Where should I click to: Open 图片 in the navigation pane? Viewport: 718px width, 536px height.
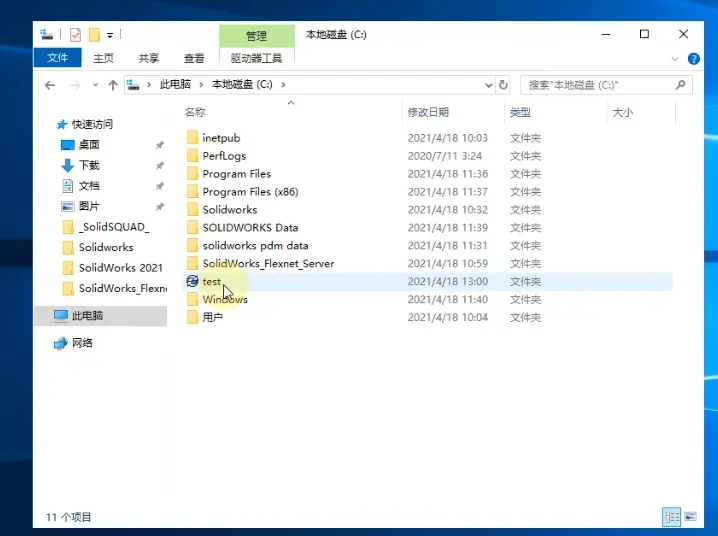pos(89,206)
